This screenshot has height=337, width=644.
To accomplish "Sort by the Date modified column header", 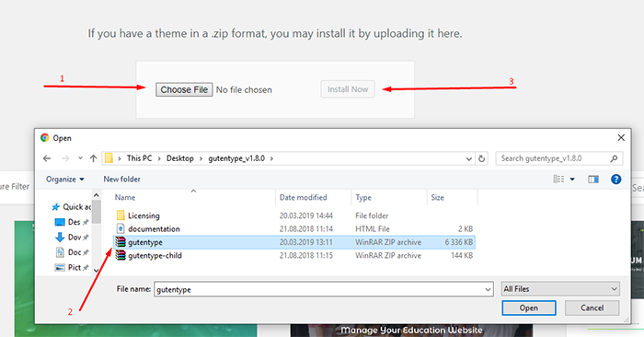I will tap(314, 197).
